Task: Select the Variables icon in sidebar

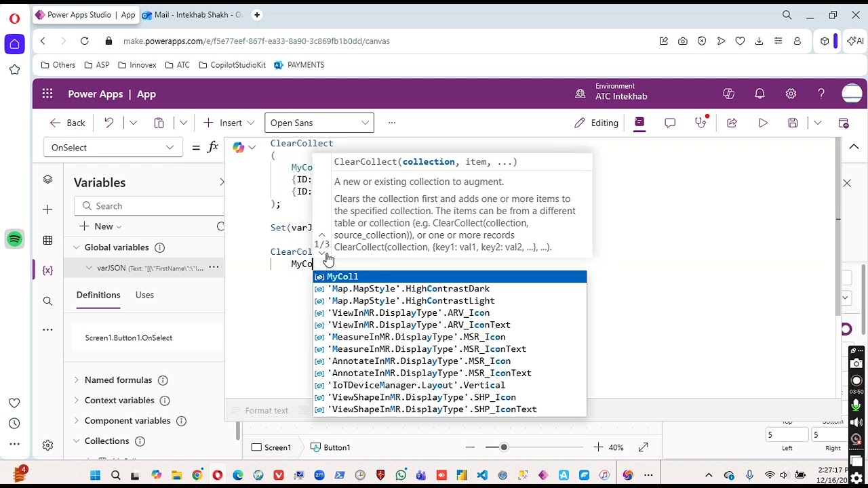Action: (47, 270)
